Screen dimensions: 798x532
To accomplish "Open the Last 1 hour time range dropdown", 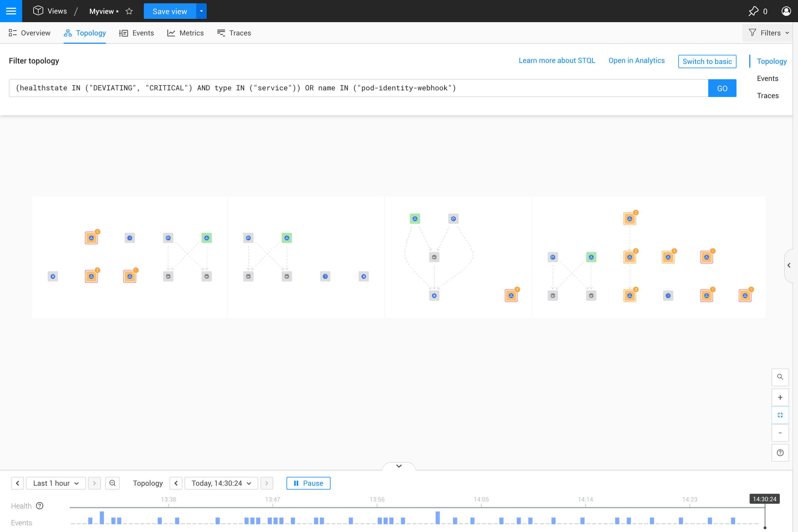I will [56, 483].
